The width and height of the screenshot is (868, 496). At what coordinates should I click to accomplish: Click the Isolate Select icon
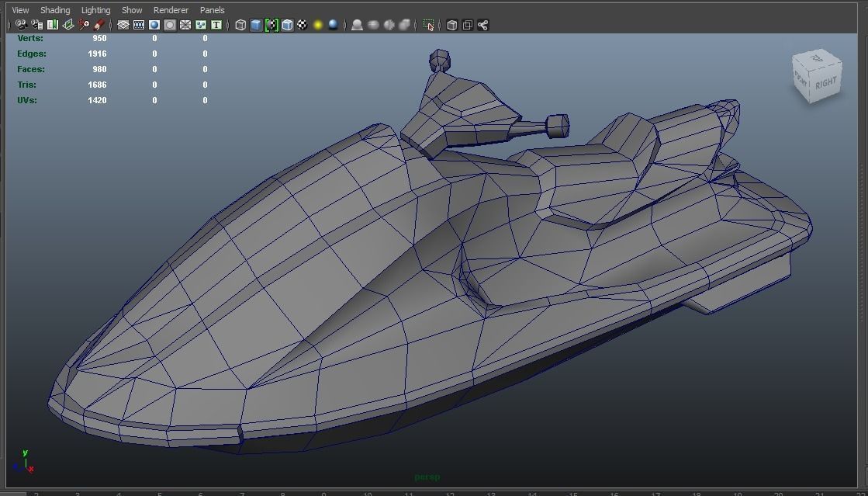[428, 25]
